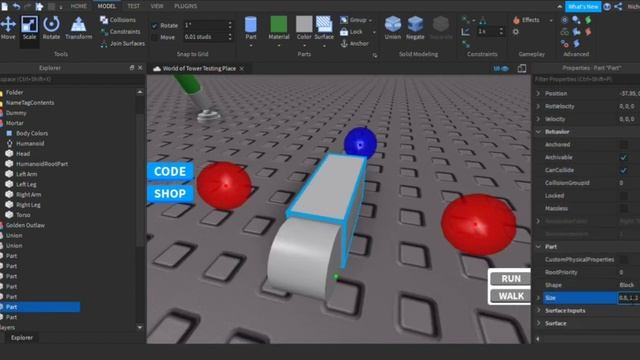Toggle the UI visibility eye icon
640x360 pixels.
click(x=501, y=69)
